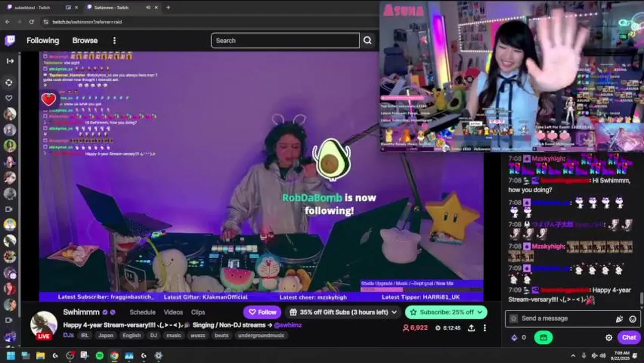The image size is (644, 363).
Task: Open the Windows Start menu
Action: (x=11, y=355)
